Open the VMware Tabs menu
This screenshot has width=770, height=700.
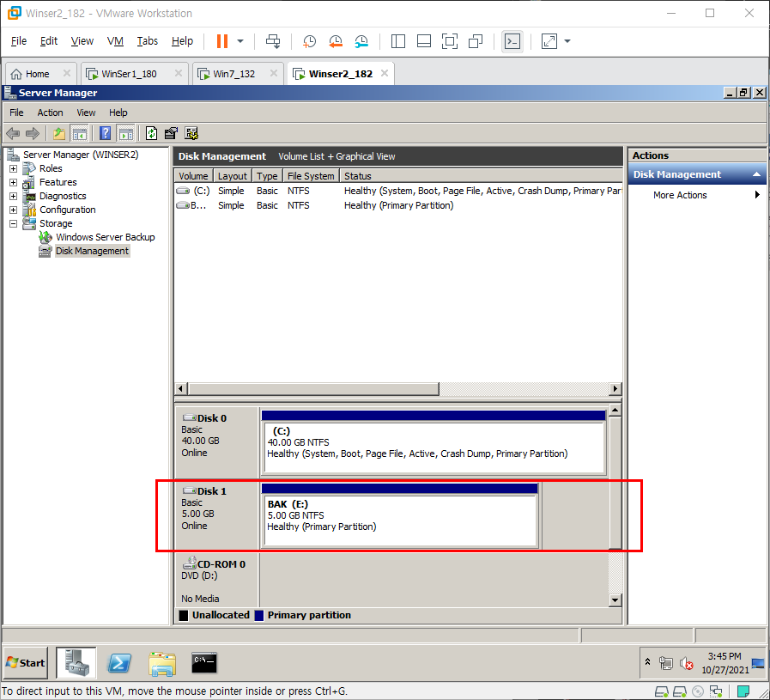coord(148,41)
